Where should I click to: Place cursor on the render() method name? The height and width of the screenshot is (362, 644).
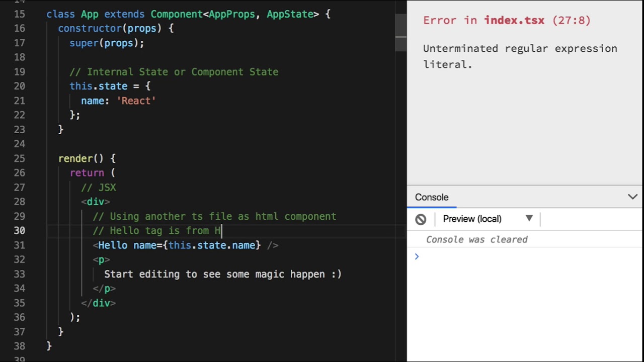[75, 158]
